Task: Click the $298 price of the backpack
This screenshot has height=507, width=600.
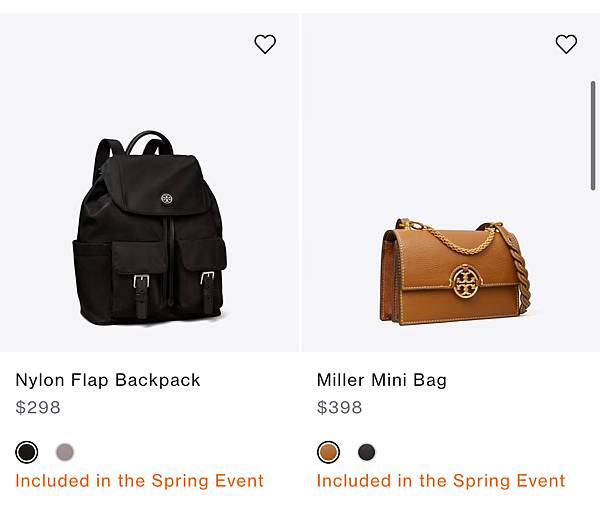Action: coord(38,407)
